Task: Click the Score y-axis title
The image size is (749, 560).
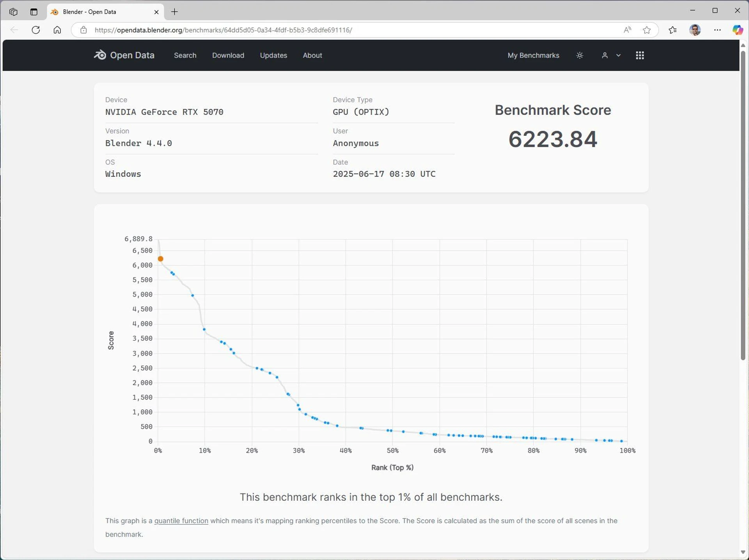Action: coord(111,340)
